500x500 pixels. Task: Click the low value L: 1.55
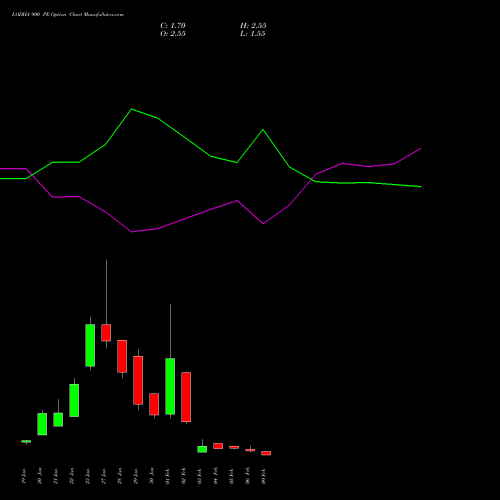(x=253, y=34)
